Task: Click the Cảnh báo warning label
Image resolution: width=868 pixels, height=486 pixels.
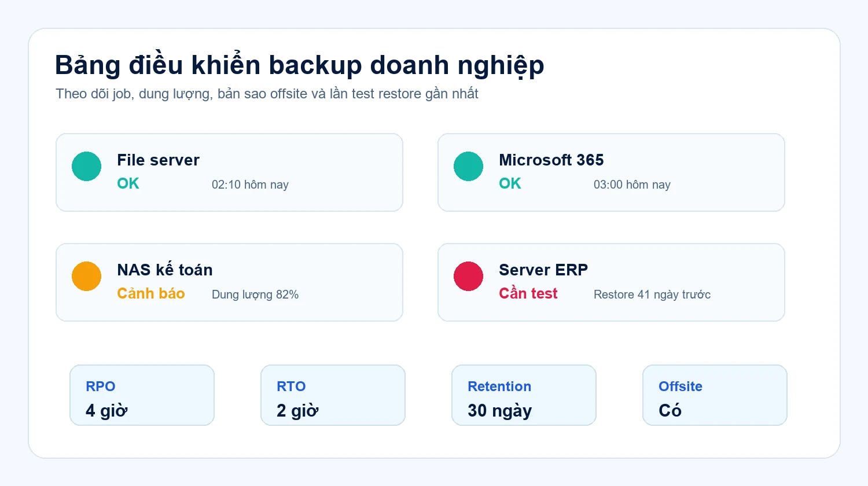Action: tap(151, 293)
